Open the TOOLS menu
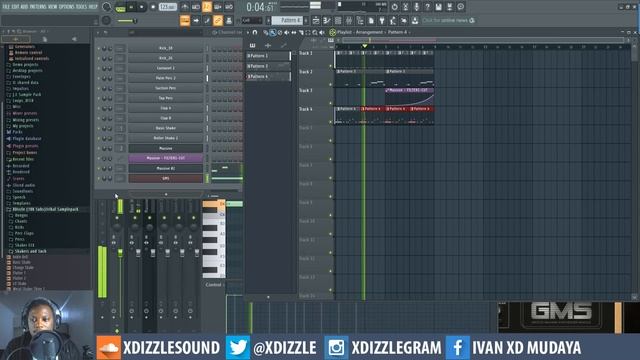Image resolution: width=640 pixels, height=360 pixels. pos(81,7)
